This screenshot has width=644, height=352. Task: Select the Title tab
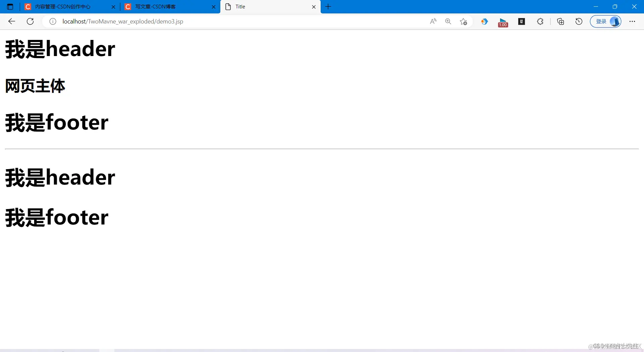click(x=270, y=7)
